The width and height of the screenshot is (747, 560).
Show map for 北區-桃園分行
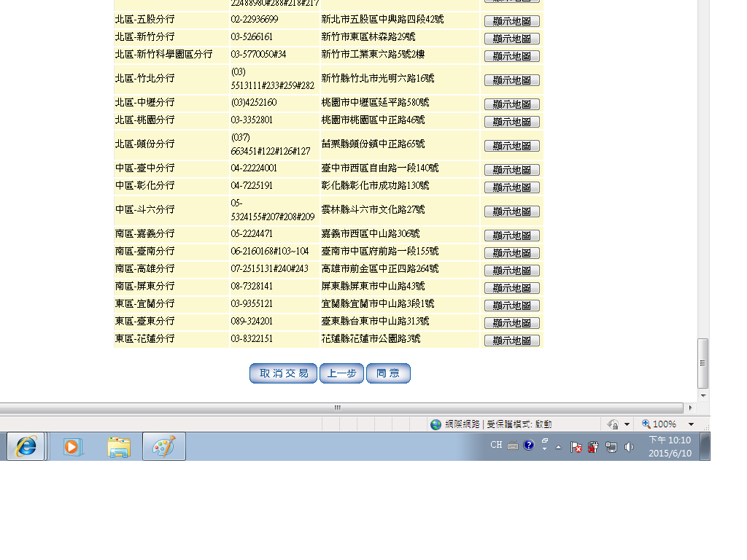[x=511, y=122]
